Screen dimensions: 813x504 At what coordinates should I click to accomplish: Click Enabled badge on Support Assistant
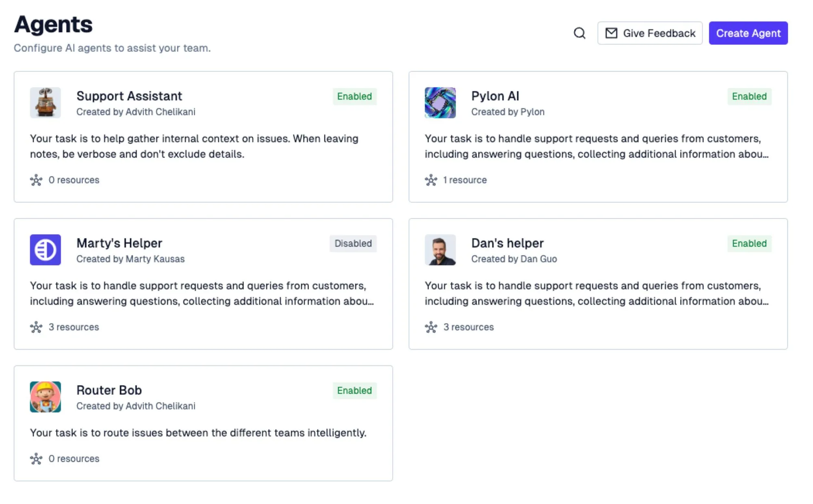(354, 96)
